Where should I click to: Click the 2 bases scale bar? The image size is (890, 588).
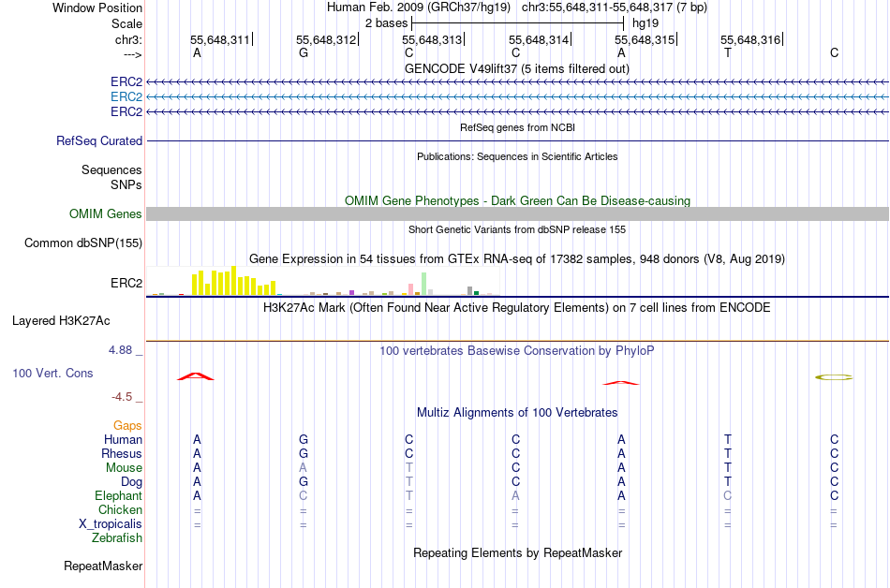coord(517,23)
